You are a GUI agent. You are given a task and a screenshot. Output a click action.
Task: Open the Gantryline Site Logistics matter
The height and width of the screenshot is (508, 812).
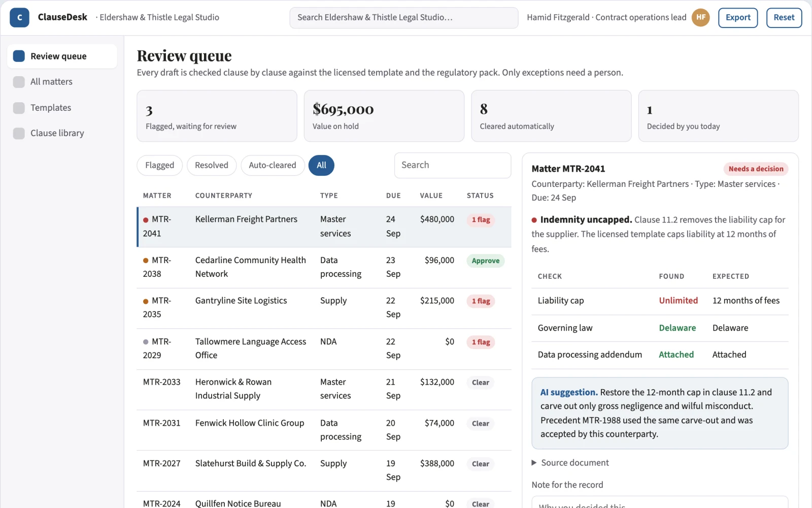(324, 308)
